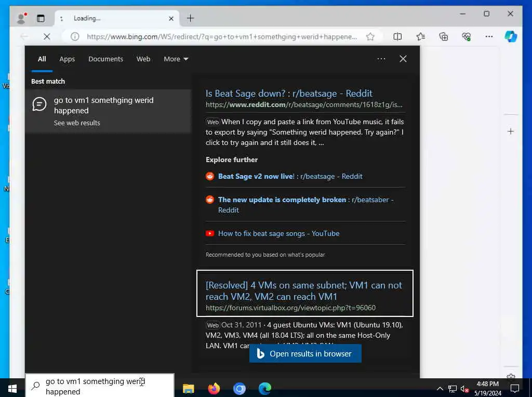Launch Firefox from the taskbar
The height and width of the screenshot is (397, 532).
[214, 388]
